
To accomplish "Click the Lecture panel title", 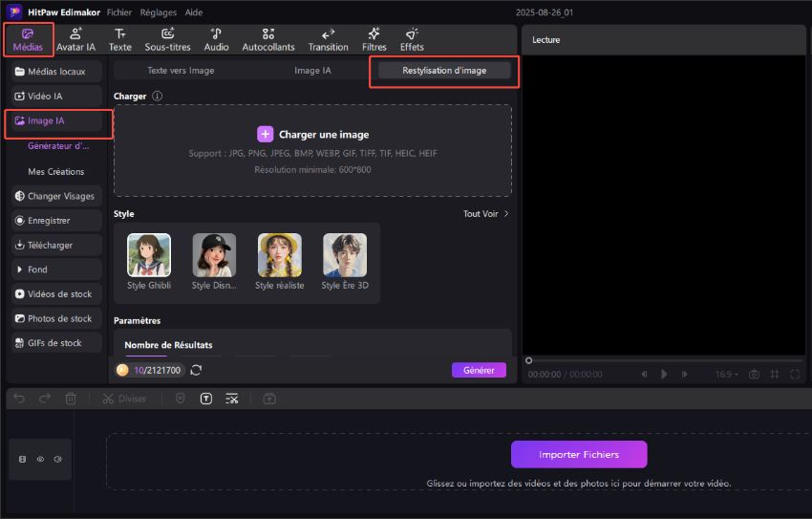I will coord(545,40).
